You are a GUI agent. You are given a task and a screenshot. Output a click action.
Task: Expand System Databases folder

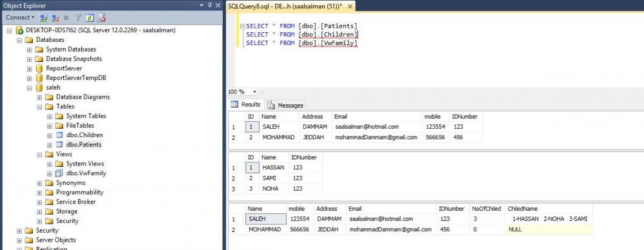click(29, 50)
